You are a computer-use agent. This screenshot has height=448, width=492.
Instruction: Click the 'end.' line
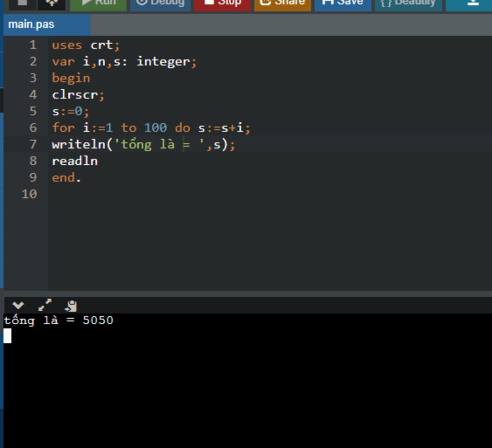pos(66,178)
